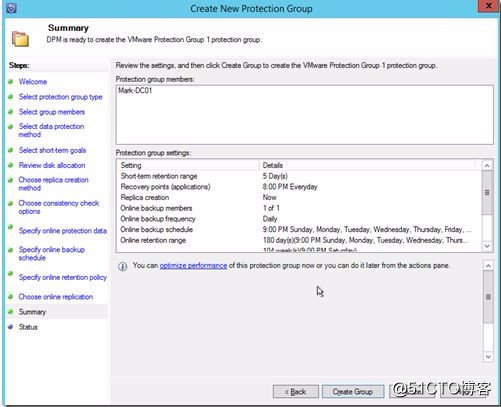Click the Setting column header
Image resolution: width=501 pixels, height=407 pixels.
pyautogui.click(x=188, y=165)
